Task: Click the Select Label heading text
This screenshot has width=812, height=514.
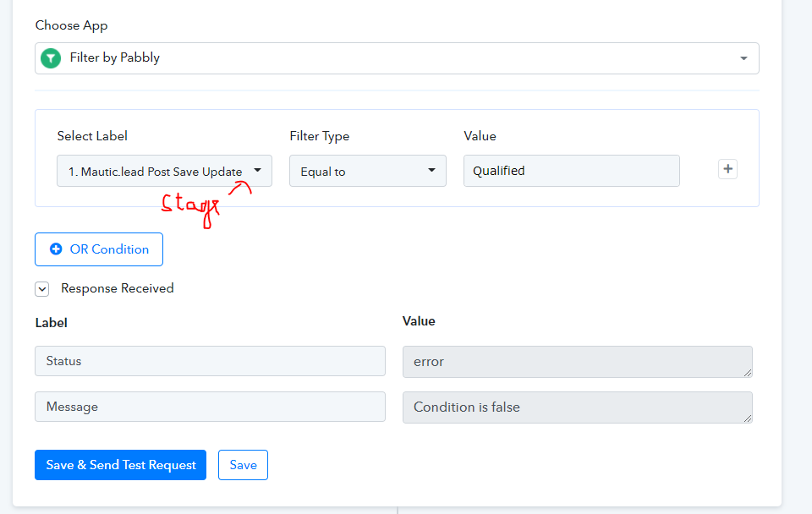Action: (92, 136)
